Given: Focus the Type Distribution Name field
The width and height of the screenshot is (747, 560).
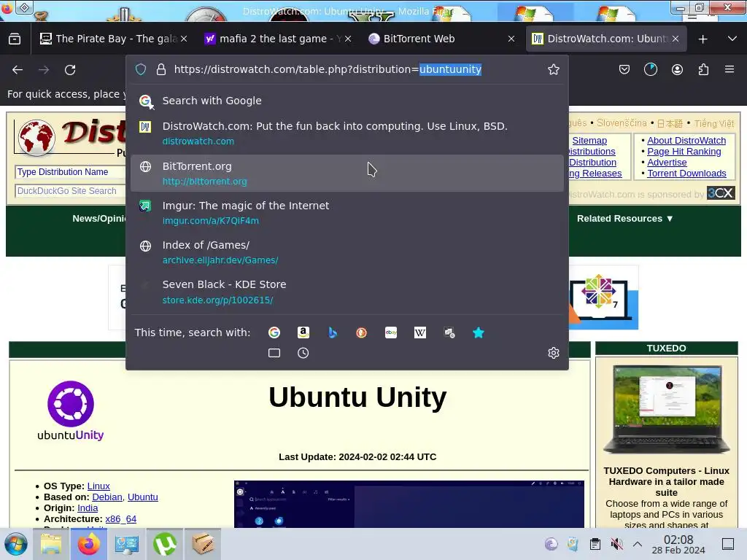Looking at the screenshot, I should click(70, 172).
